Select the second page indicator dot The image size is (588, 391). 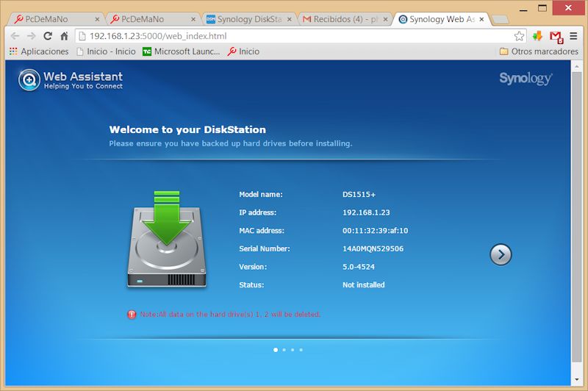[x=284, y=350]
